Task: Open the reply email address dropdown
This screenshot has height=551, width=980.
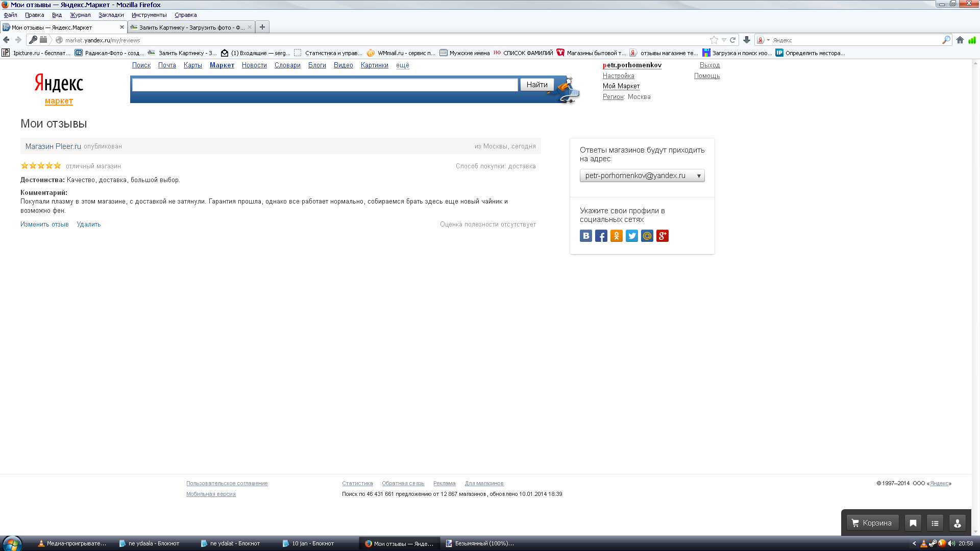Action: [x=642, y=176]
